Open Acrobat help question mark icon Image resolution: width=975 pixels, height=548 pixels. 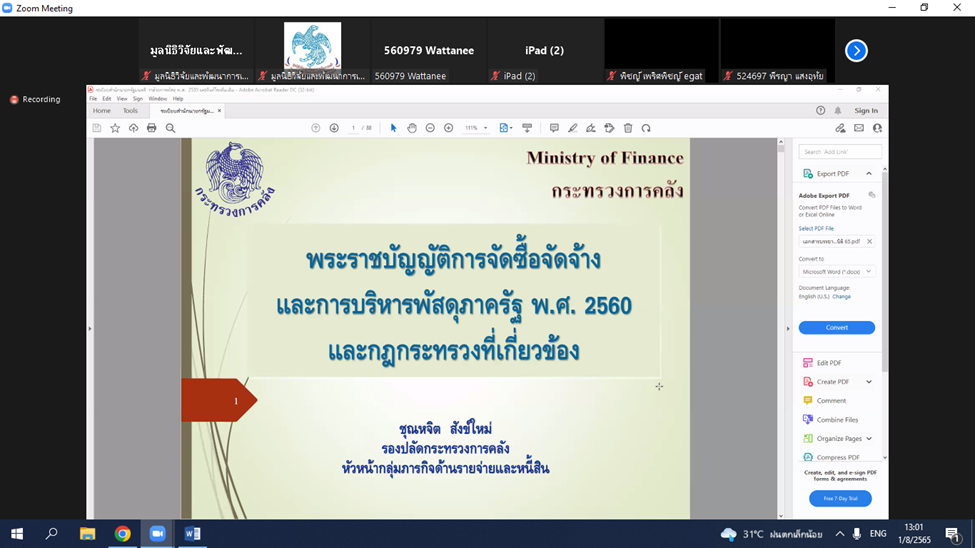coord(820,111)
